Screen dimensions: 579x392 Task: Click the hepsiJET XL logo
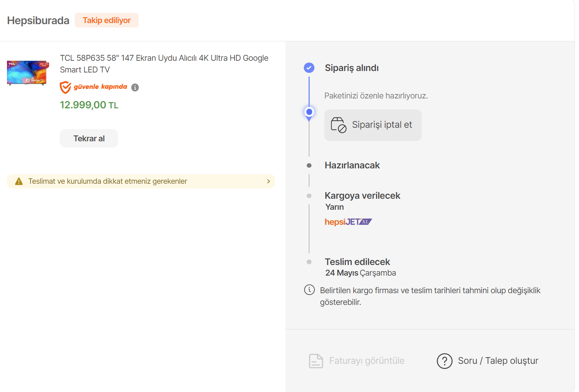point(348,222)
